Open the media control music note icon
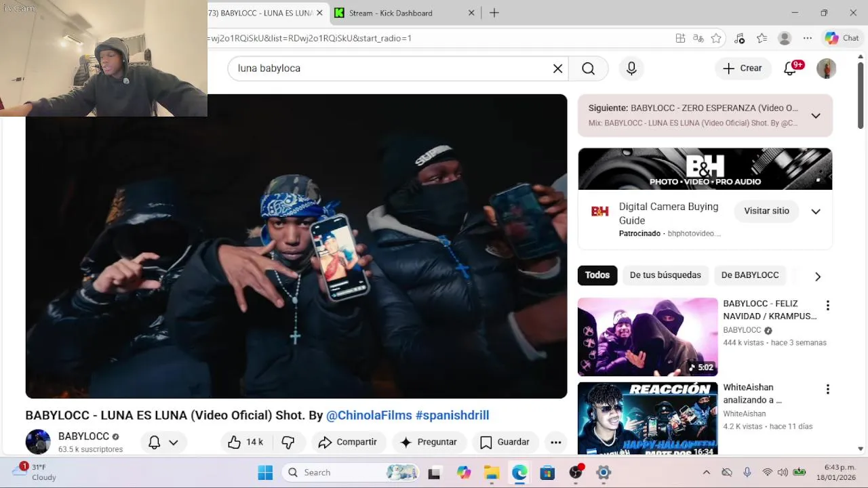This screenshot has width=868, height=488. pos(740,39)
